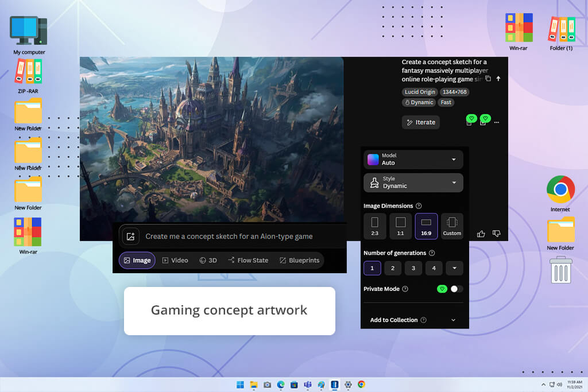
Task: Click the volume icon in system tray
Action: [x=559, y=385]
